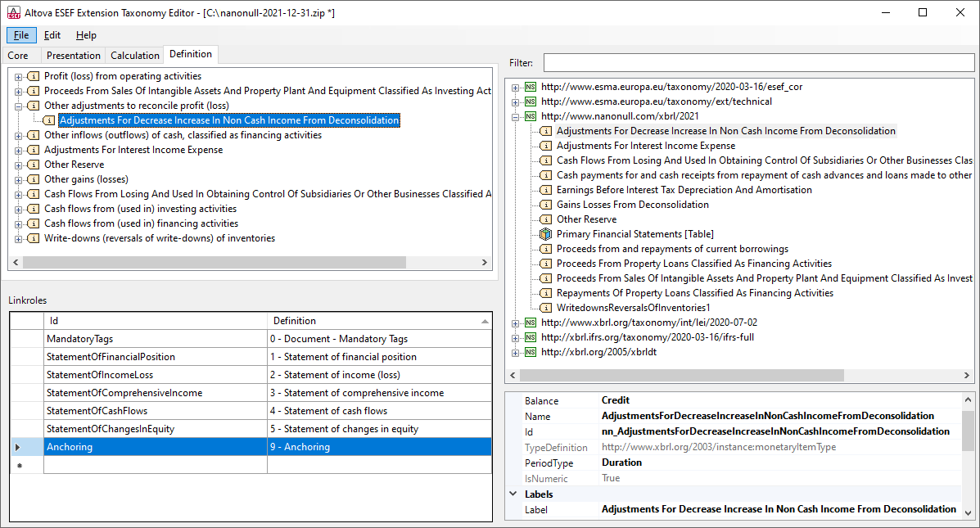This screenshot has width=980, height=528.
Task: Click the NS icon for xbrl.org/2005/xbrldt
Action: [531, 353]
